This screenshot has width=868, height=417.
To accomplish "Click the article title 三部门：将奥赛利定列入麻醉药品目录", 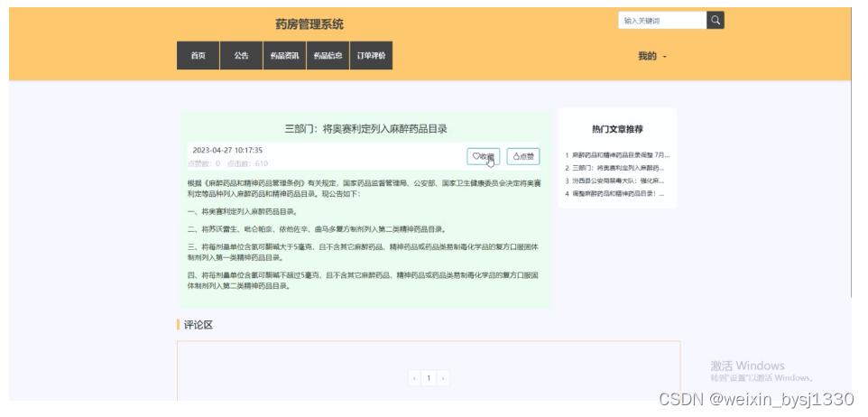I will 366,129.
